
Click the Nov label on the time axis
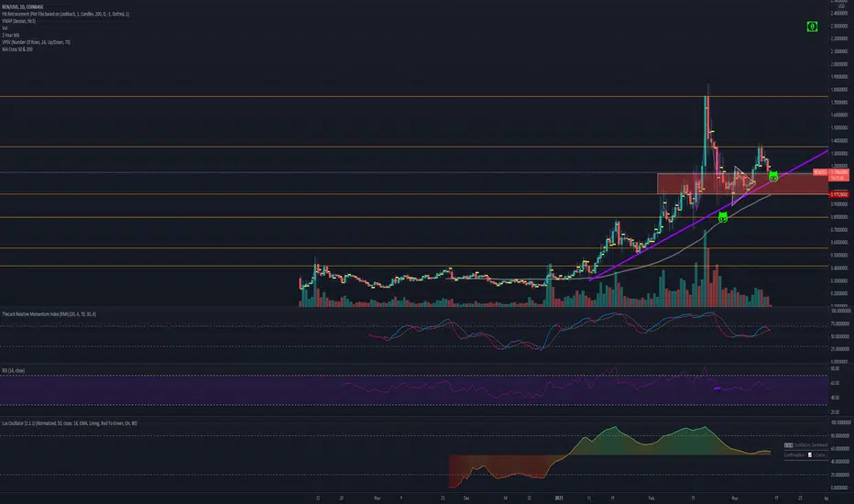point(377,498)
